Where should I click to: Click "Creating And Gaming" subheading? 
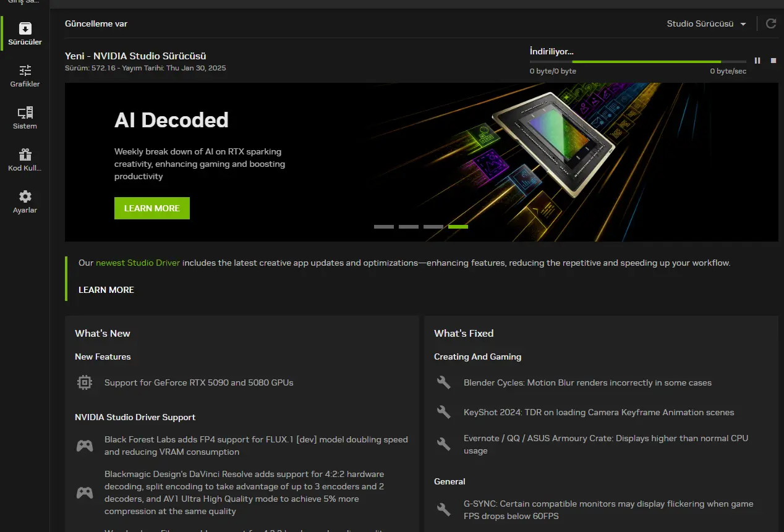[x=478, y=357]
